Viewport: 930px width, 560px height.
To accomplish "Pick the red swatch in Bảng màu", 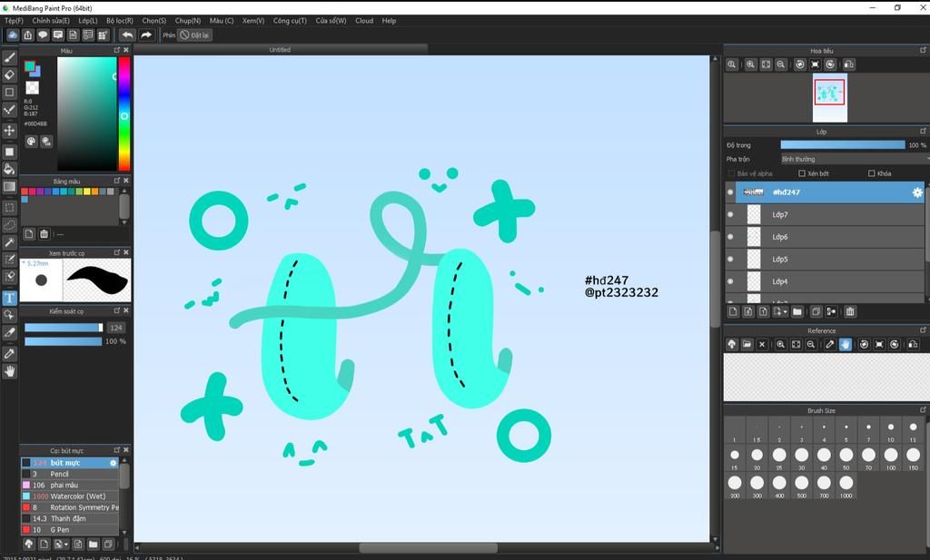I will (x=25, y=192).
